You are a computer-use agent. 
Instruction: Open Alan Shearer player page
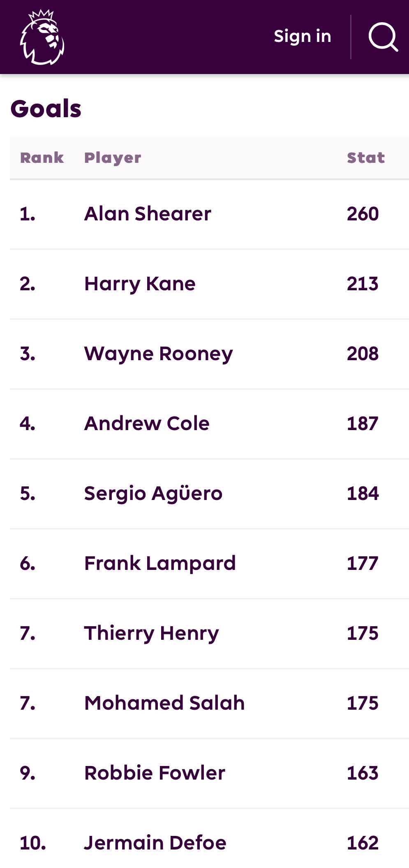pos(148,214)
